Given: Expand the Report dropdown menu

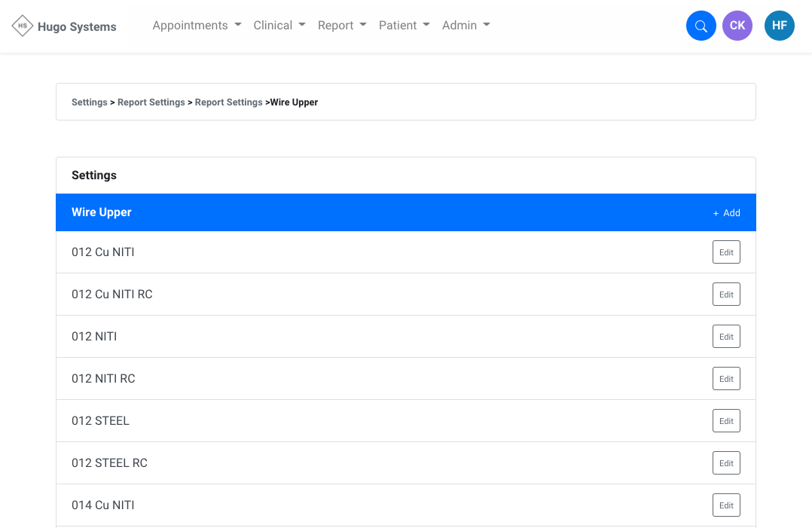Looking at the screenshot, I should (x=342, y=26).
